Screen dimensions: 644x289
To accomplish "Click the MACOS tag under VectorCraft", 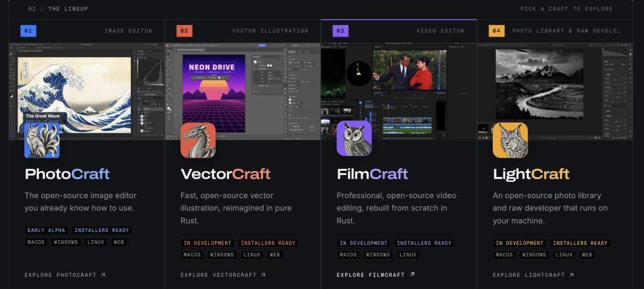I will [193, 255].
